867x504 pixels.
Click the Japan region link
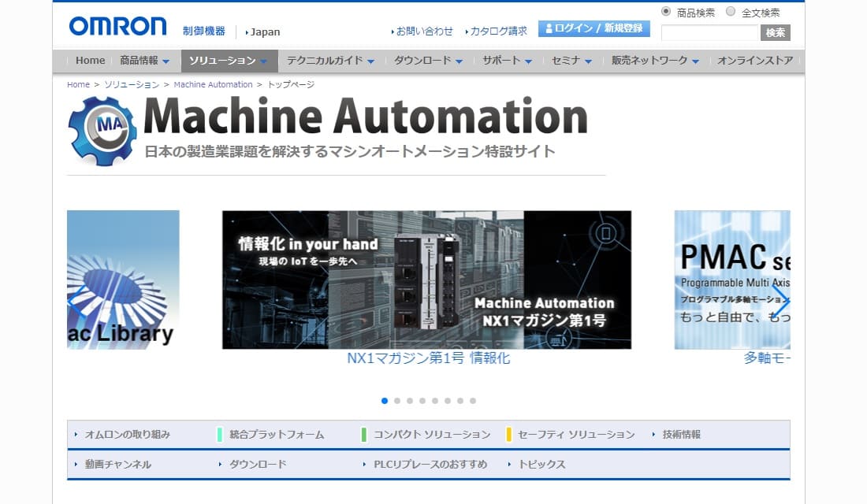click(x=263, y=32)
